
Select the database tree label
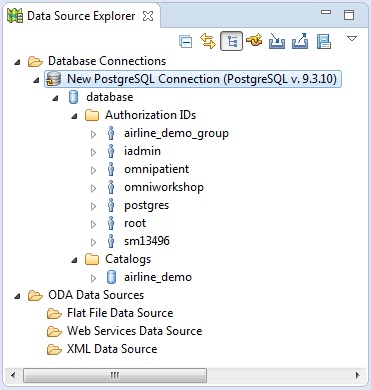110,97
